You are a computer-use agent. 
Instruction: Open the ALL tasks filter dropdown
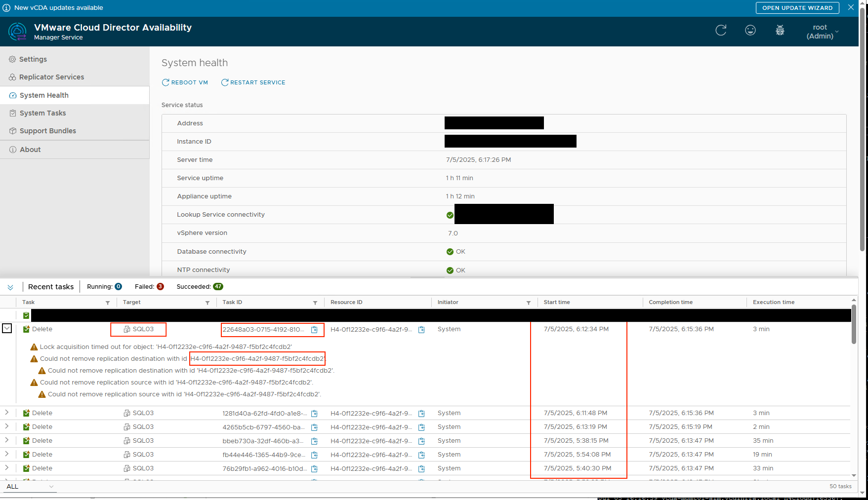[30, 487]
